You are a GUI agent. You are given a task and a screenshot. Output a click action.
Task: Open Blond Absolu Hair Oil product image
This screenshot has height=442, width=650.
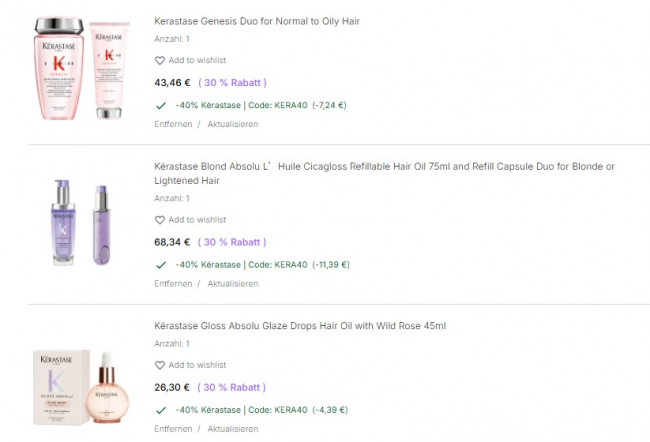point(82,224)
